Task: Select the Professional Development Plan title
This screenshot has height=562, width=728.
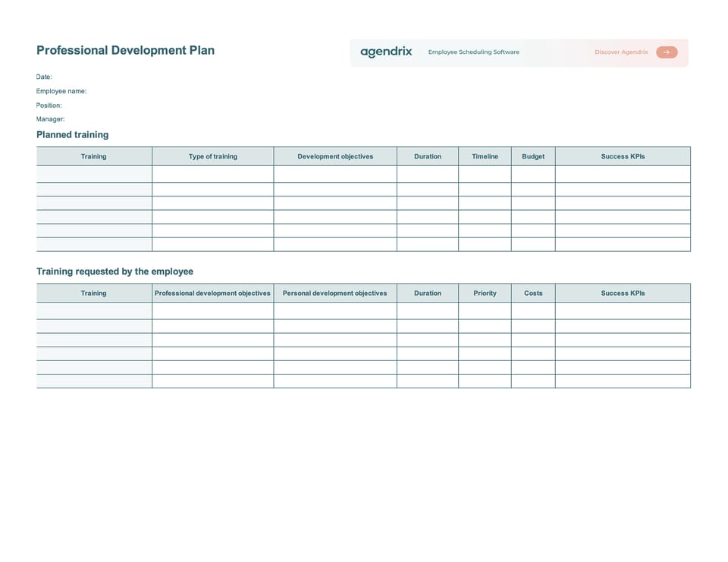Action: tap(125, 50)
